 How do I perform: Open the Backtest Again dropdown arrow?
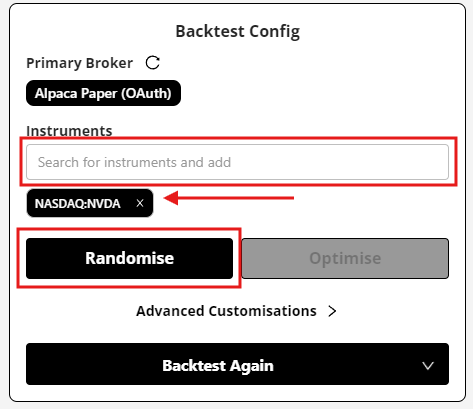tap(428, 366)
